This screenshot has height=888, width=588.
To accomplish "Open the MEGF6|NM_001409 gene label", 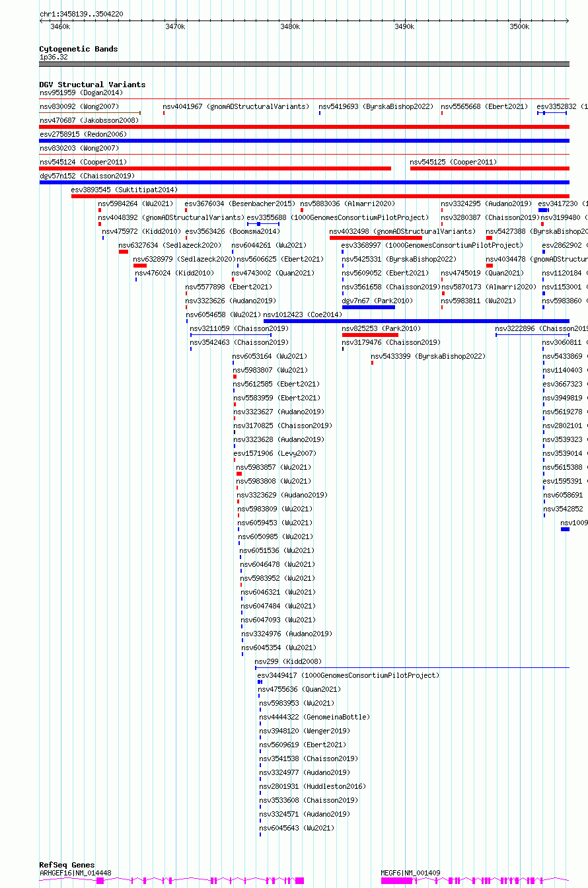I will point(410,873).
